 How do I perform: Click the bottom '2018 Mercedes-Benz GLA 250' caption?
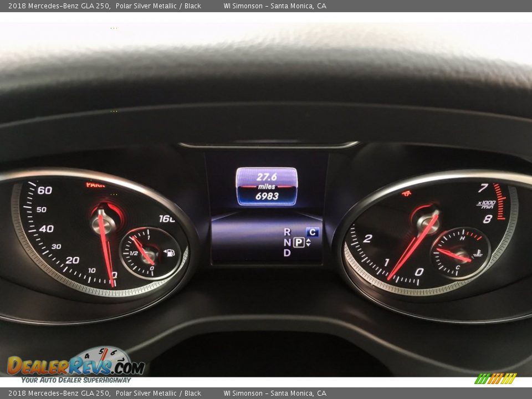tap(58, 393)
